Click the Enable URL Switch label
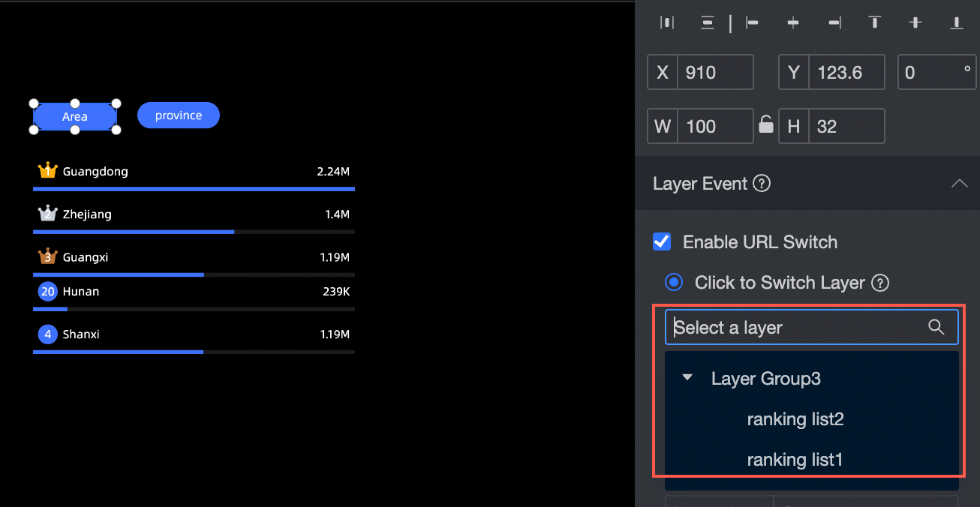This screenshot has height=507, width=980. pos(760,241)
